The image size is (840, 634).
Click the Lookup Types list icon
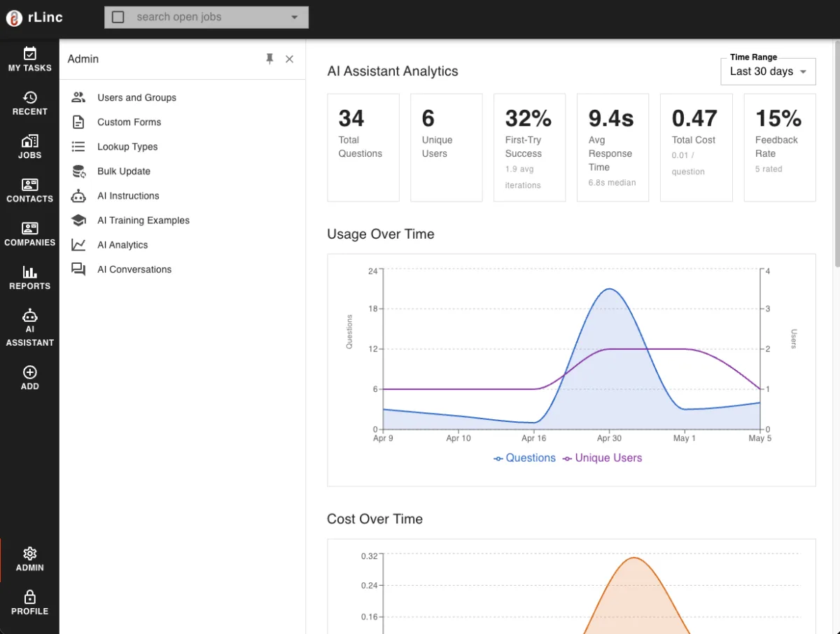(78, 146)
